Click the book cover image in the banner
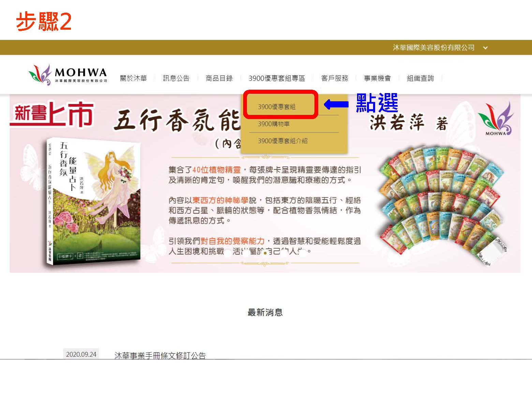532x399 pixels. [x=93, y=201]
